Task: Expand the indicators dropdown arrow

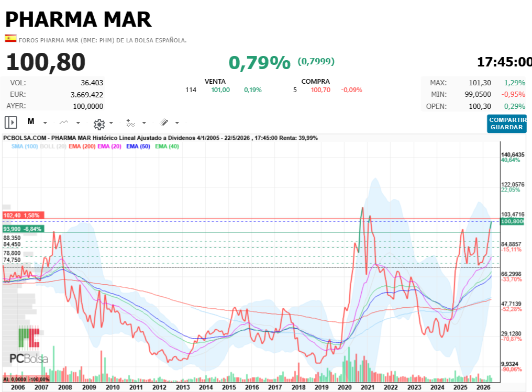Action: [144, 123]
